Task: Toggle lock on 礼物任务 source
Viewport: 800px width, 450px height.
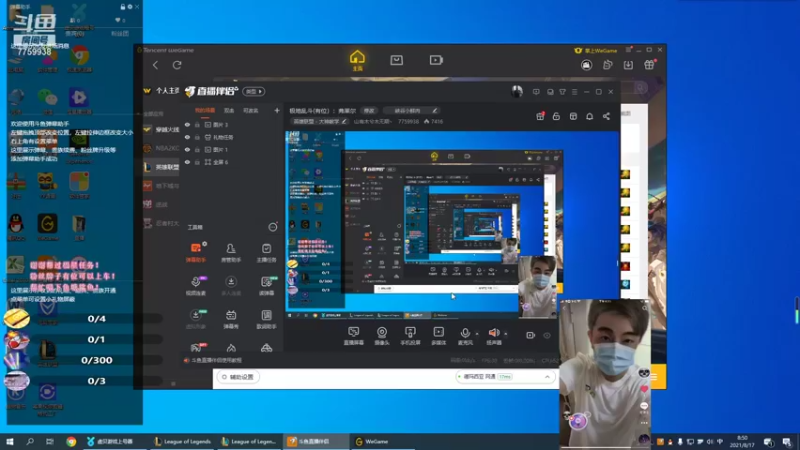Action: click(x=197, y=137)
